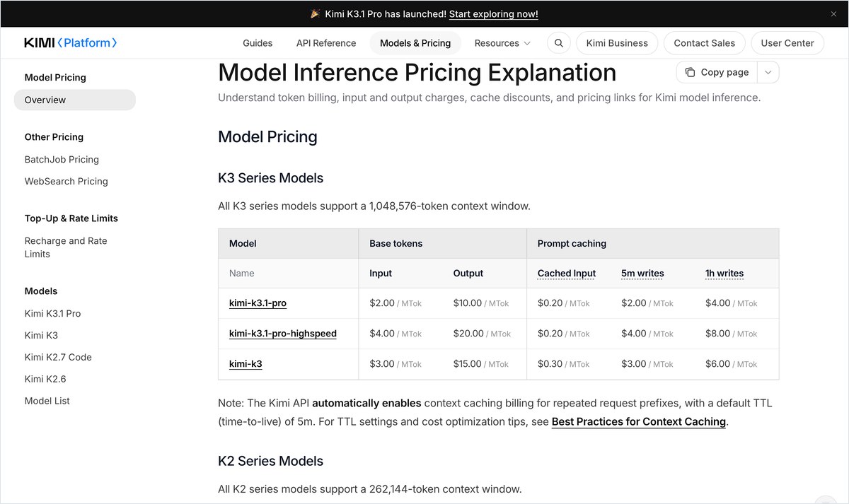Open Kimi K3 sidebar page
The height and width of the screenshot is (504, 849).
41,335
